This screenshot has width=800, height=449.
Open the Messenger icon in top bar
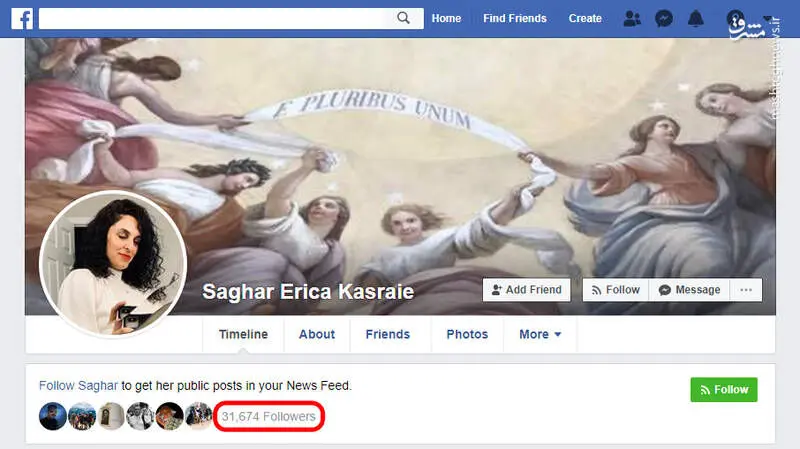click(x=664, y=19)
